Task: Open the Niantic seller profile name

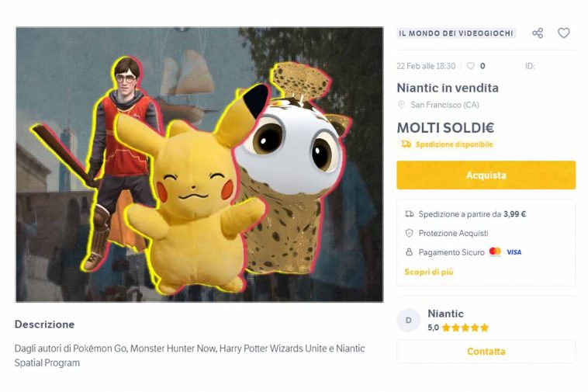Action: tap(445, 314)
